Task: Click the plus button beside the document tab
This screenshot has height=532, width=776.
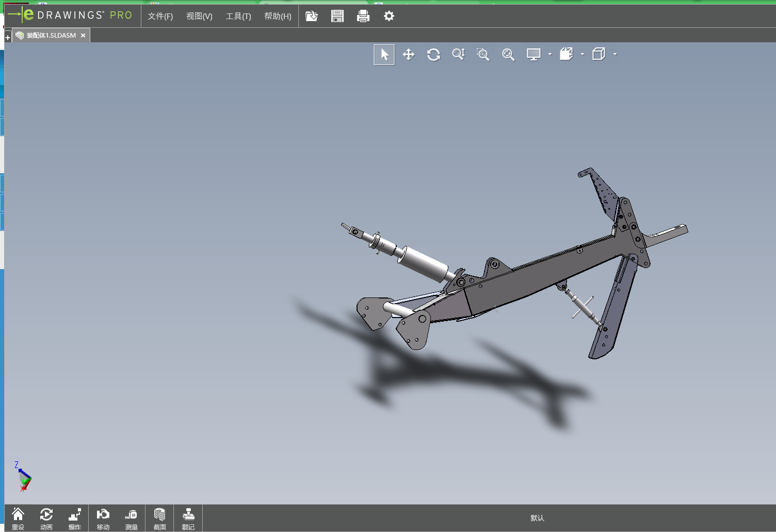Action: click(8, 37)
